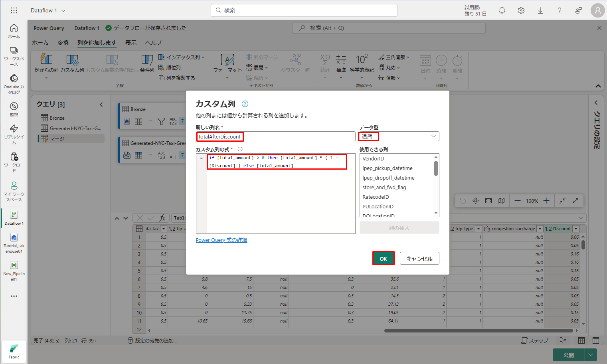Open the Publish button dropdown arrow

click(591, 355)
